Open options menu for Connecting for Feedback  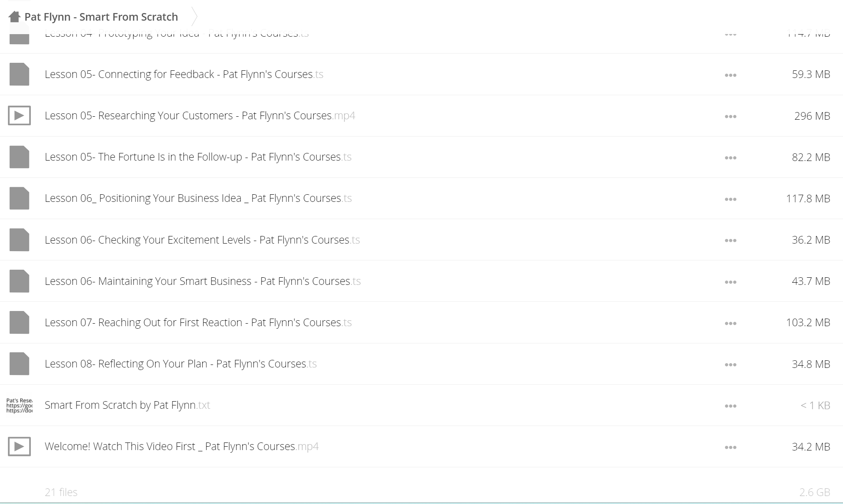point(730,75)
